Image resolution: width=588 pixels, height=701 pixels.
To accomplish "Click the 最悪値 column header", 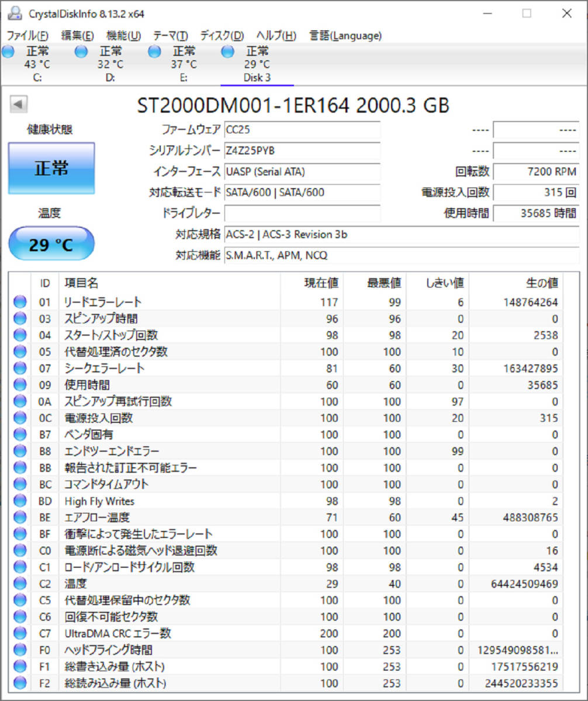I will coord(375,283).
